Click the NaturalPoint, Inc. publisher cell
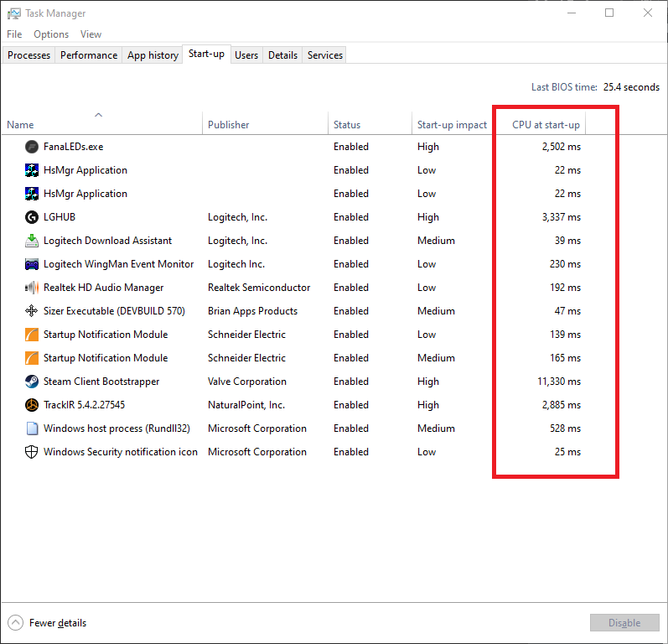Viewport: 668px width, 644px height. (x=246, y=405)
